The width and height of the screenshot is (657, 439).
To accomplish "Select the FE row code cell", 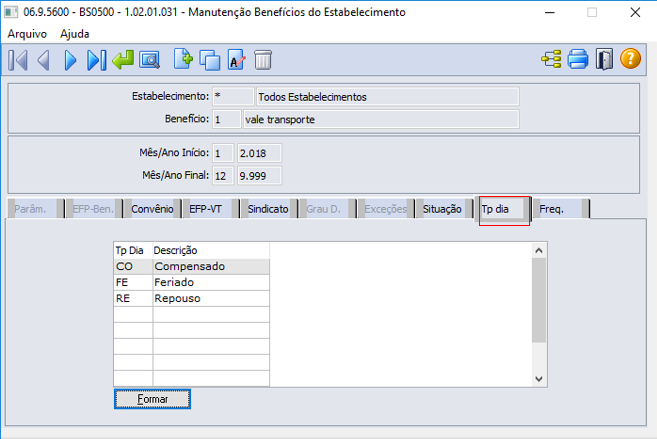I will (133, 283).
